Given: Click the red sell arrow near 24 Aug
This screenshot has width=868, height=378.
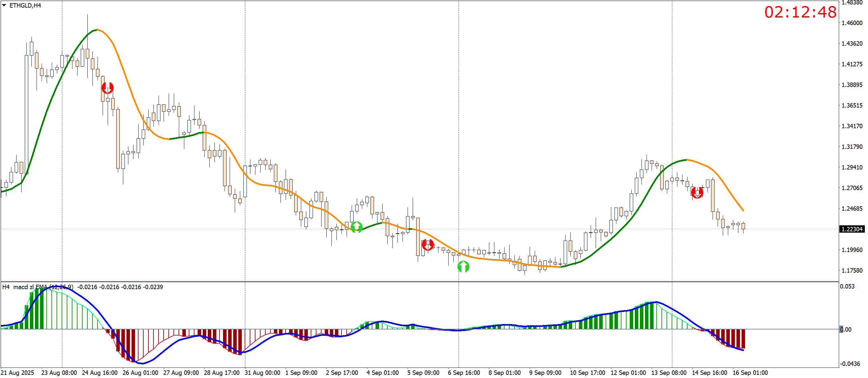Looking at the screenshot, I should pos(107,88).
